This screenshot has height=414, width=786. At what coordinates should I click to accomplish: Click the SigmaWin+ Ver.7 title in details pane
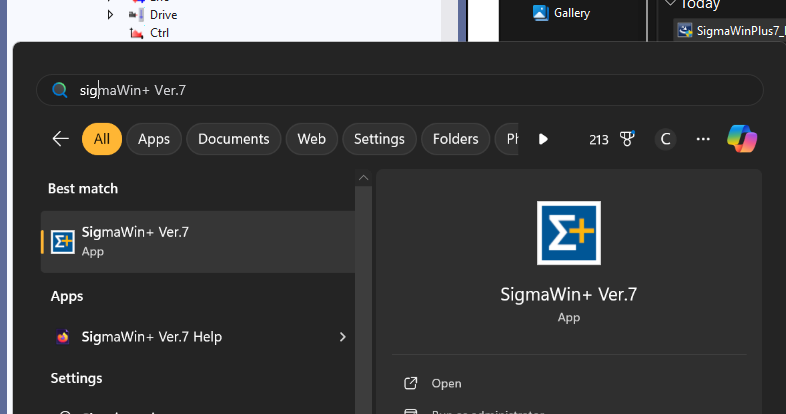tap(568, 294)
